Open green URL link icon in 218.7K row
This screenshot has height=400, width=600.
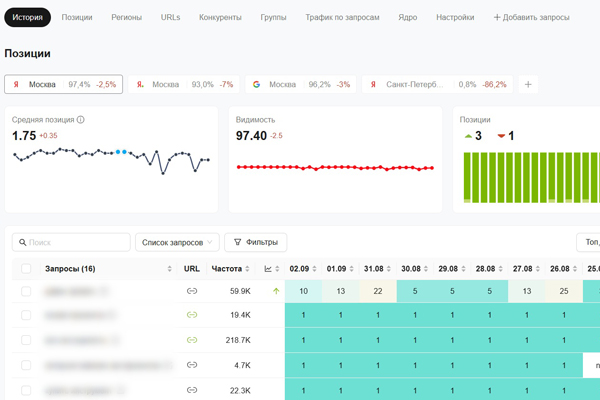192,340
